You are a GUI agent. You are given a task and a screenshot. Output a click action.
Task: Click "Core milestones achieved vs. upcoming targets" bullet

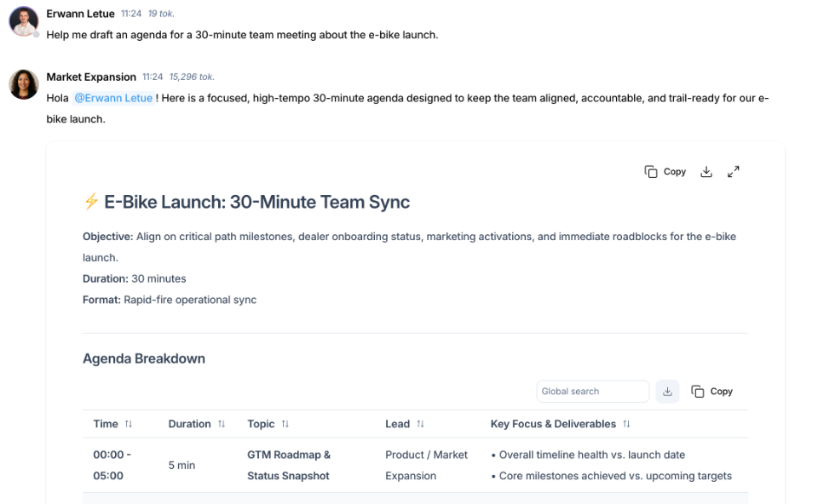coord(615,476)
